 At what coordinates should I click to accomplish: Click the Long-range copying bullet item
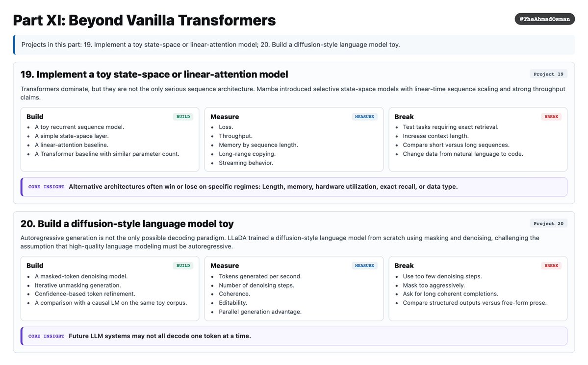pyautogui.click(x=247, y=154)
